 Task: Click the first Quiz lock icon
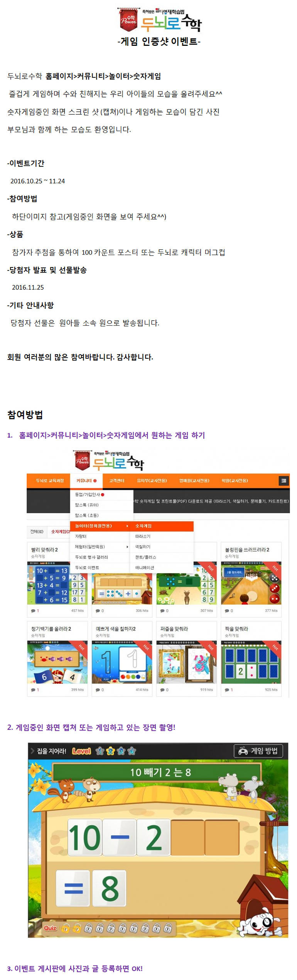66,929
